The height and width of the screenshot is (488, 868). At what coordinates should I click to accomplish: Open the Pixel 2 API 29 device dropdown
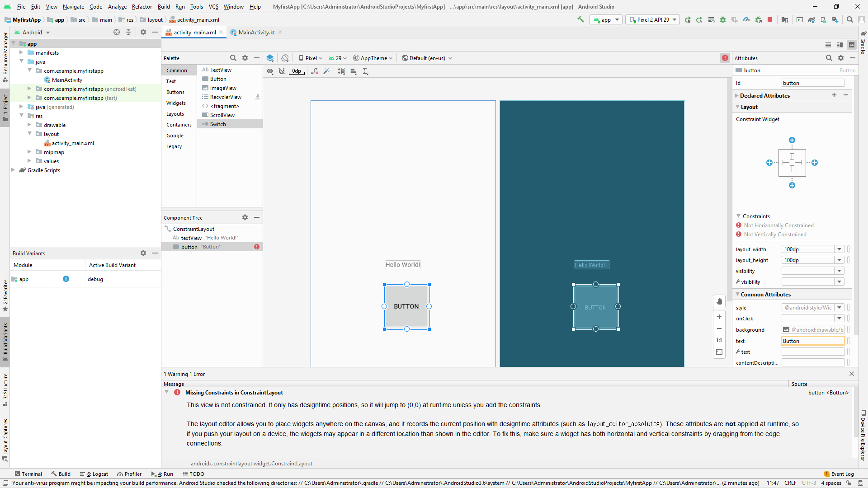(653, 19)
